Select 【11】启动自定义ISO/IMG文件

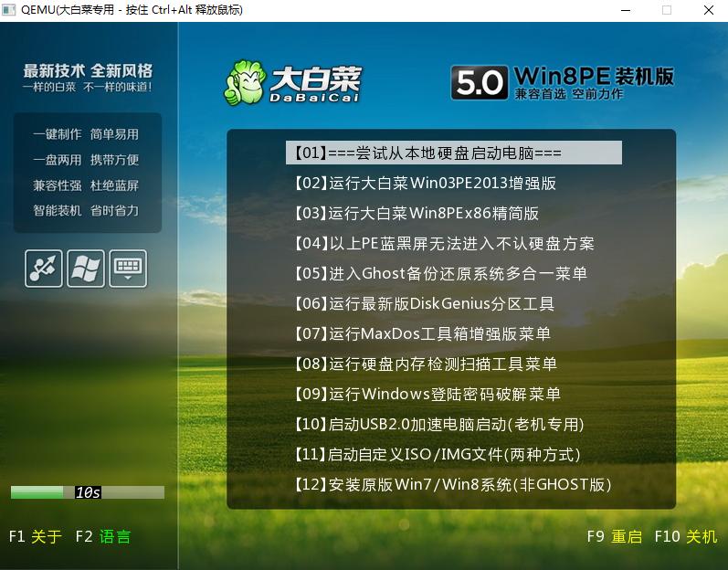point(437,454)
